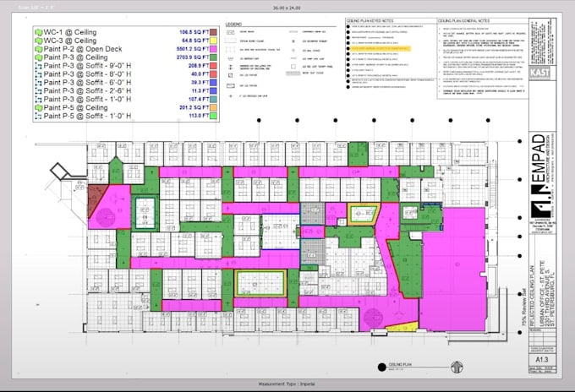575x392 pixels.
Task: Click the linear icon for P-3 Soffit 8'-0" H
Action: (39, 74)
